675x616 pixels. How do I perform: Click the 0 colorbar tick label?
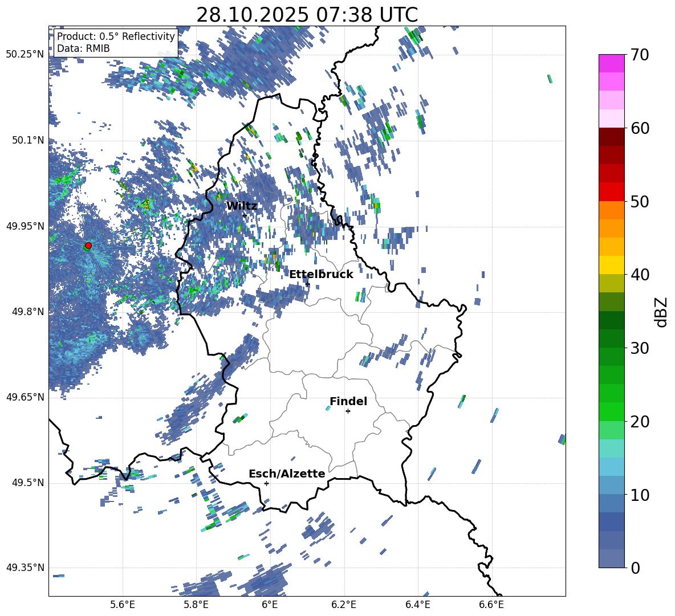(x=635, y=568)
